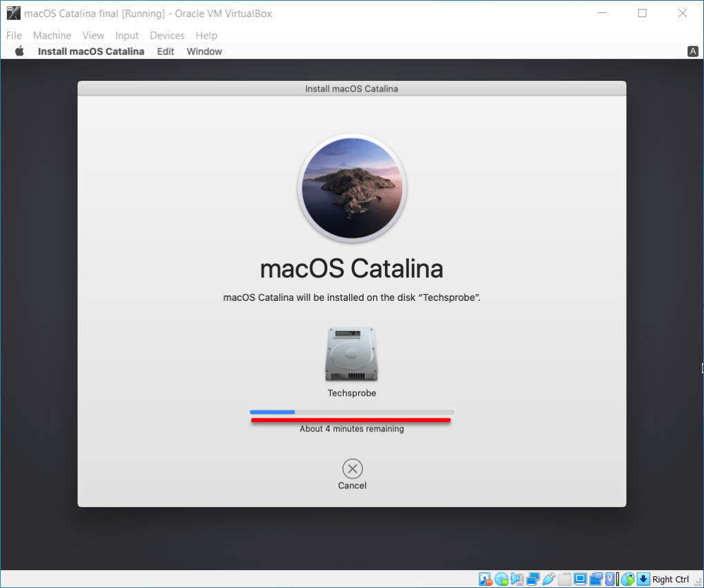The height and width of the screenshot is (588, 704).
Task: Click the 'Techsprobe' disk name label
Action: (351, 393)
